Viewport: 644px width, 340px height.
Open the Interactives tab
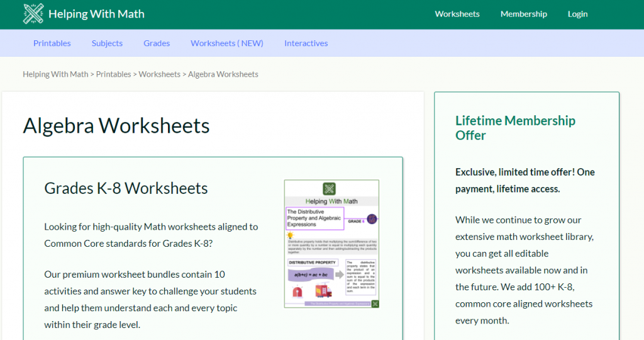[x=306, y=43]
